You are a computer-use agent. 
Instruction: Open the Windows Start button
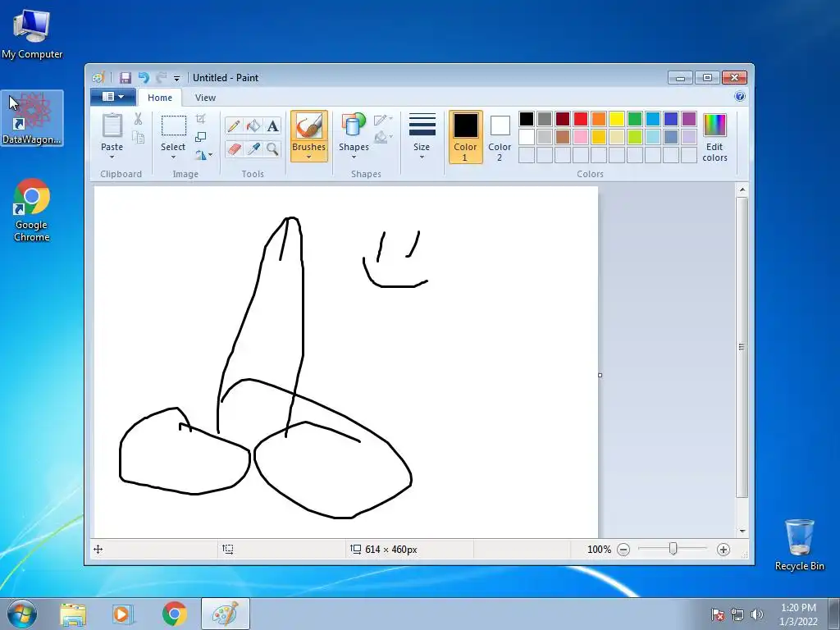[21, 614]
